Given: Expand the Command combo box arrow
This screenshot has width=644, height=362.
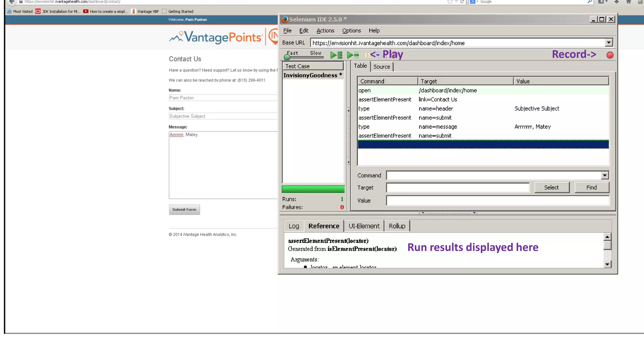Looking at the screenshot, I should point(605,175).
